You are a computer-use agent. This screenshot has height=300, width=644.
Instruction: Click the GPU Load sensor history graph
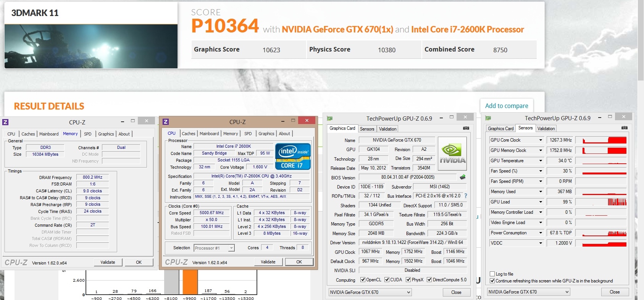601,202
